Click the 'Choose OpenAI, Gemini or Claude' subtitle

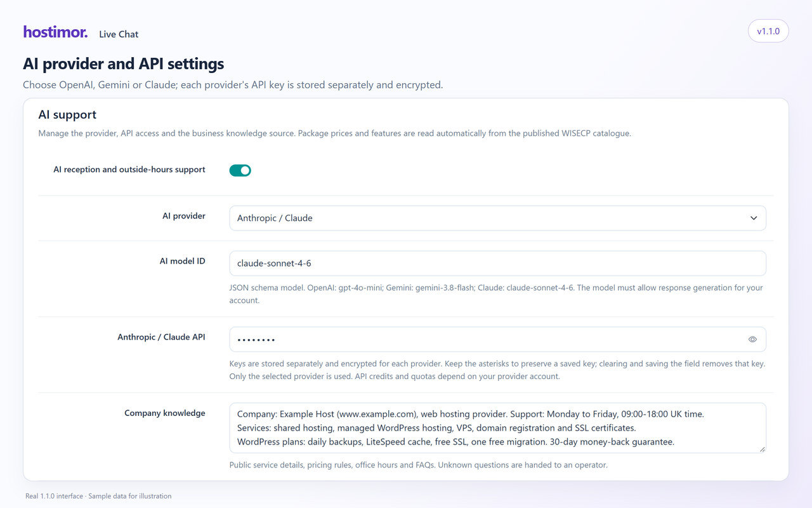[233, 85]
